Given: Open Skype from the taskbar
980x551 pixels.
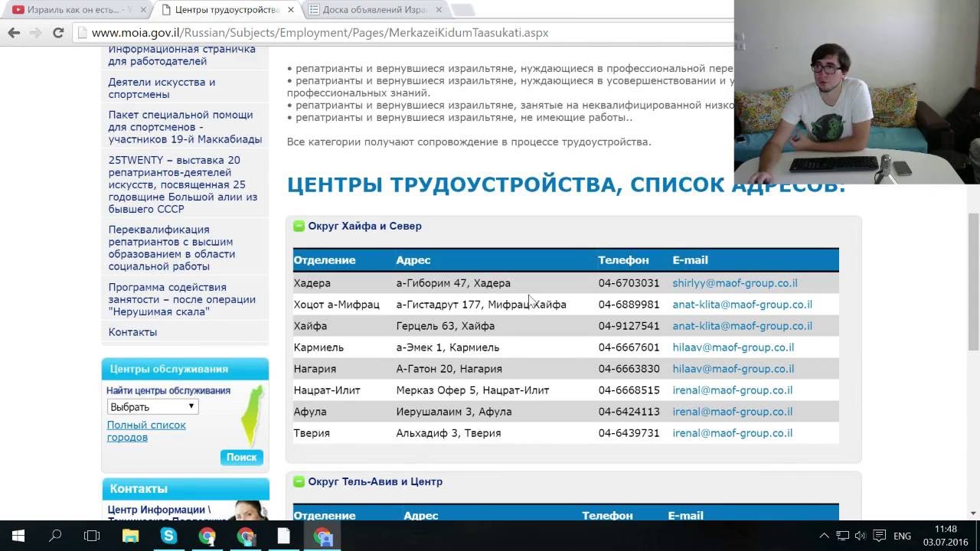Looking at the screenshot, I should 168,536.
